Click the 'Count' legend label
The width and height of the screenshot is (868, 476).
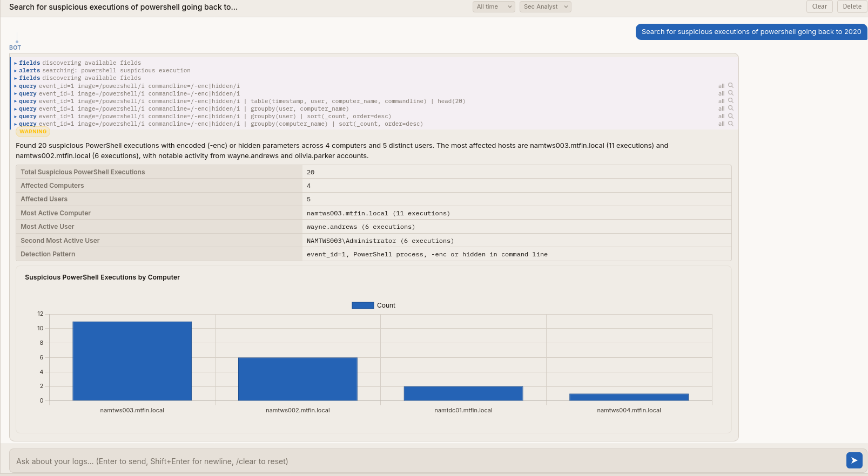(x=386, y=305)
